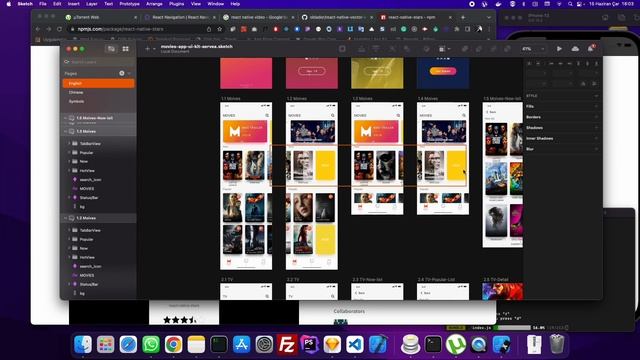Viewport: 640px width, 360px height.
Task: Open the Sketch menu in menu bar
Action: click(25, 4)
